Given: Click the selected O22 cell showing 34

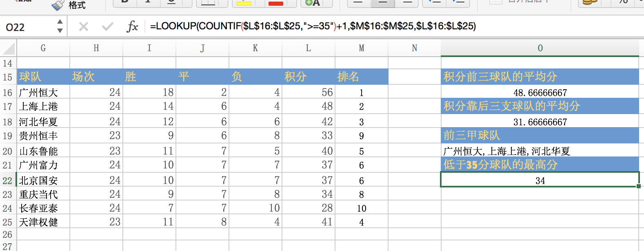Looking at the screenshot, I should tap(540, 180).
